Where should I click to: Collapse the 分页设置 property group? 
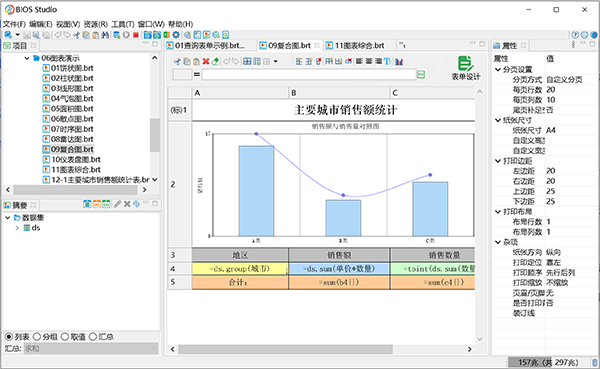(498, 69)
